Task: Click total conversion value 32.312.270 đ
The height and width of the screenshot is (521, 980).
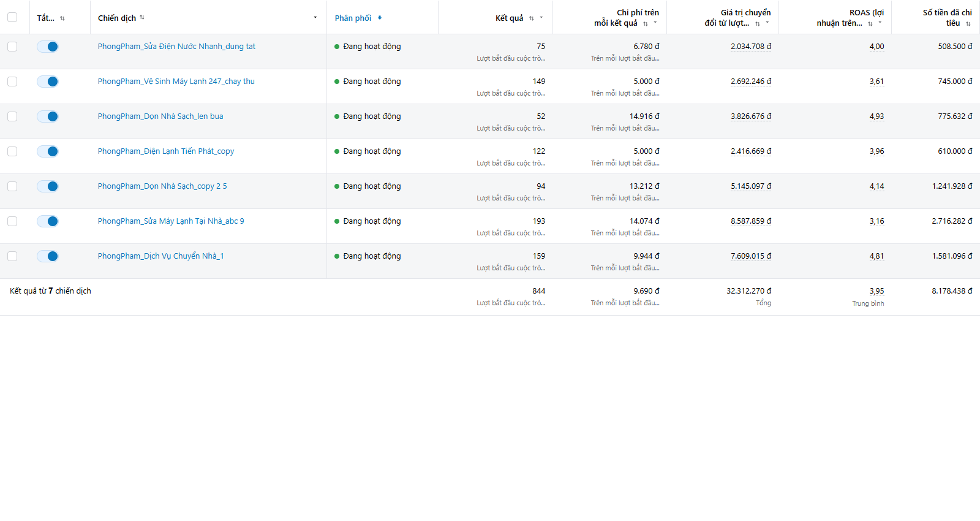Action: 749,291
